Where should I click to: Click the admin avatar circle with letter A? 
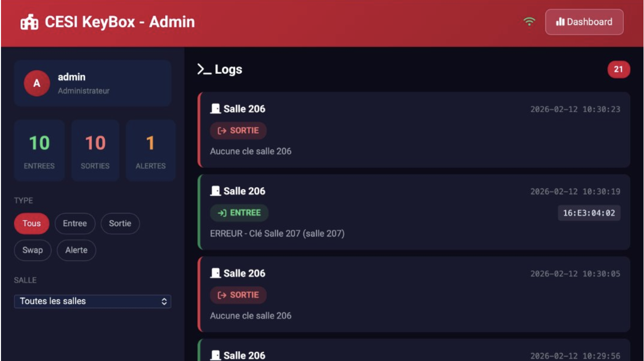[x=36, y=83]
